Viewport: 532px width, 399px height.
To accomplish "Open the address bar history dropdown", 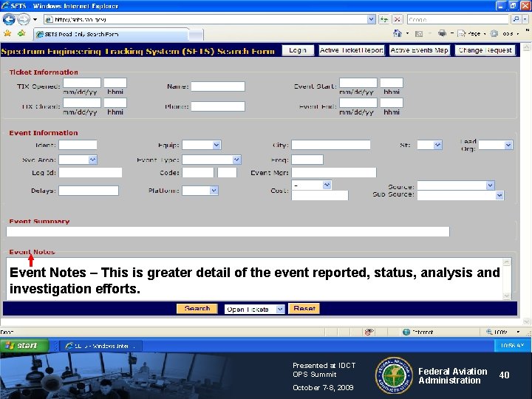I will coord(371,19).
